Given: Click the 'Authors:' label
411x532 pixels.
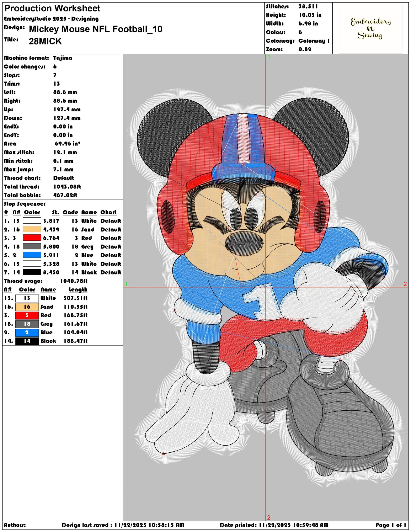Looking at the screenshot, I should [15, 525].
